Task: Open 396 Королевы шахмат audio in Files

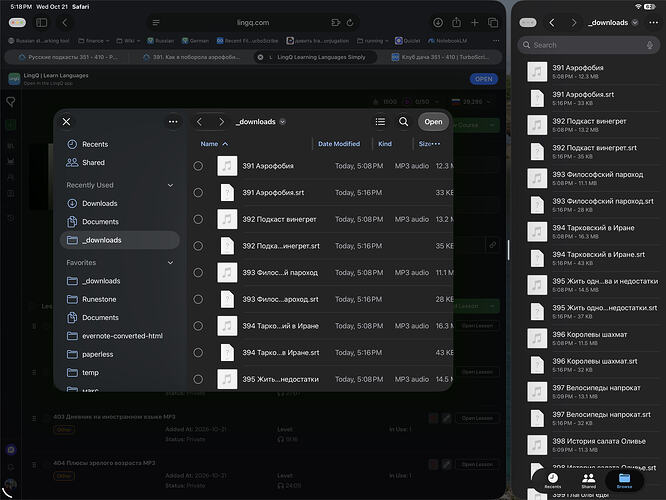Action: point(592,339)
